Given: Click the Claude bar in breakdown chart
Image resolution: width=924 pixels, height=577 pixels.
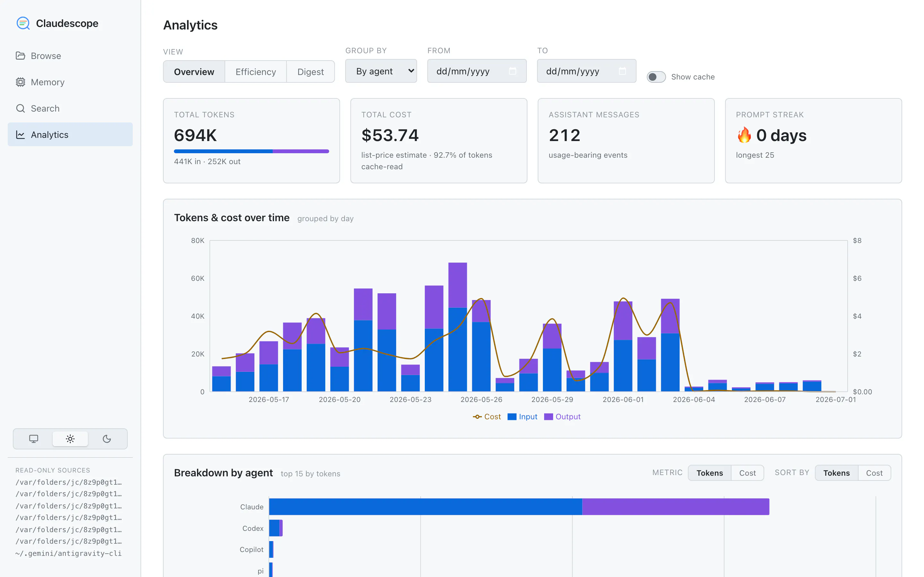Looking at the screenshot, I should [x=519, y=507].
